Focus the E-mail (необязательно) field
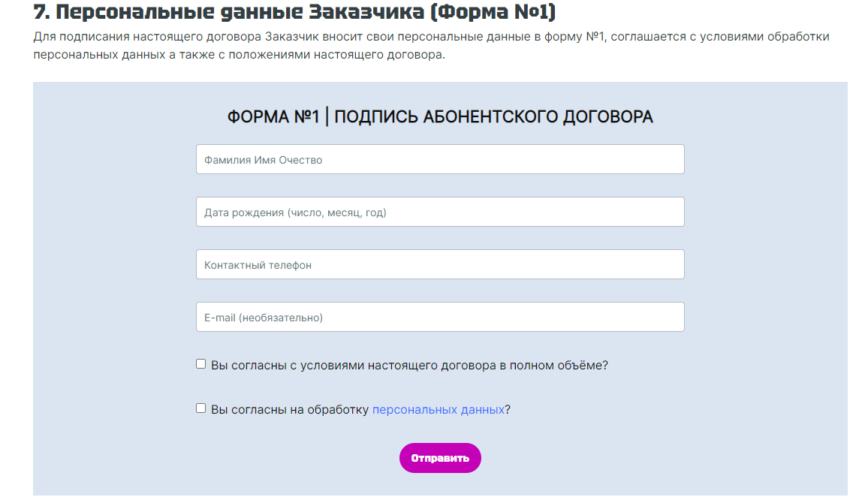The height and width of the screenshot is (500, 868). (x=440, y=317)
